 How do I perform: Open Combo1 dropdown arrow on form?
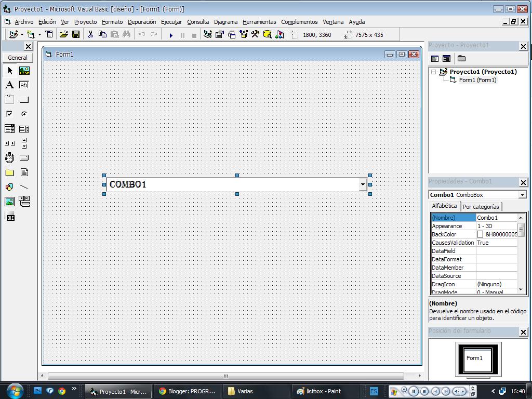point(363,184)
